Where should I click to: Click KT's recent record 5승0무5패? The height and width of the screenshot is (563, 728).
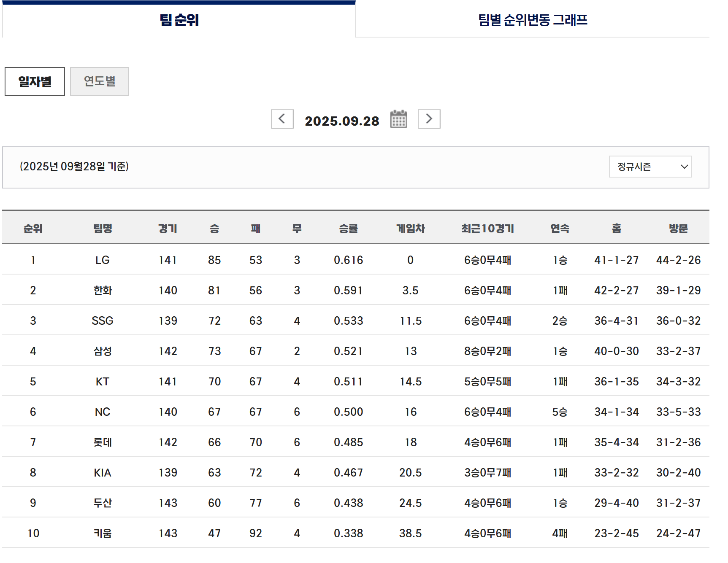[x=487, y=381]
